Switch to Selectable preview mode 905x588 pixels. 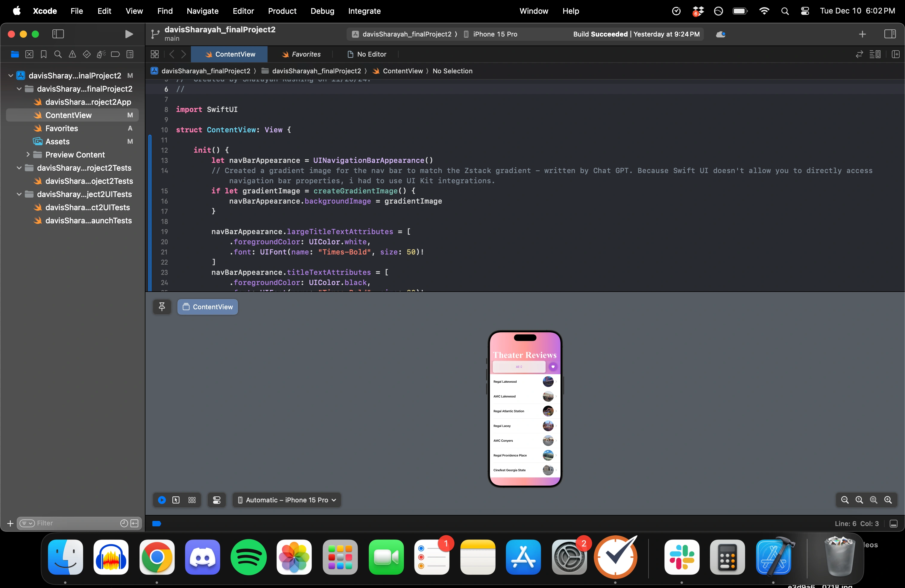[x=176, y=500]
